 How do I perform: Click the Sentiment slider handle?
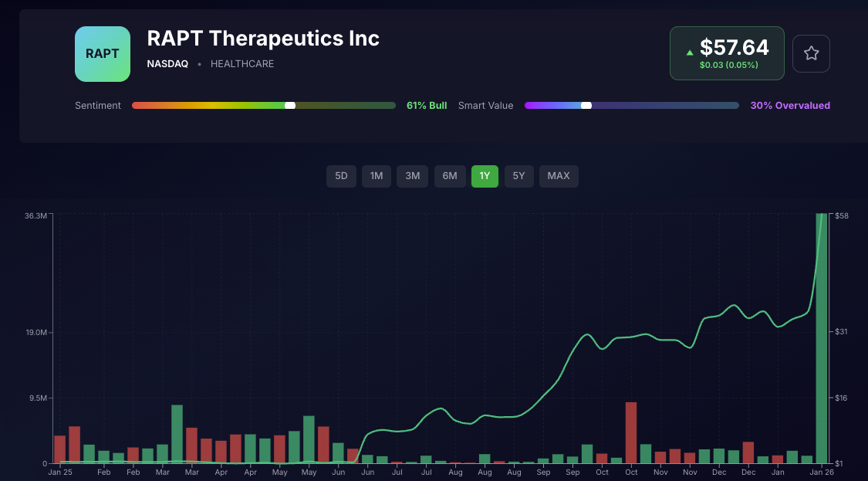click(290, 105)
